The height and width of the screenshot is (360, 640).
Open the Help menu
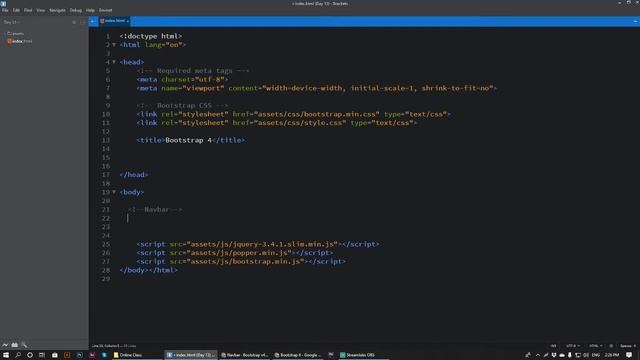click(90, 10)
